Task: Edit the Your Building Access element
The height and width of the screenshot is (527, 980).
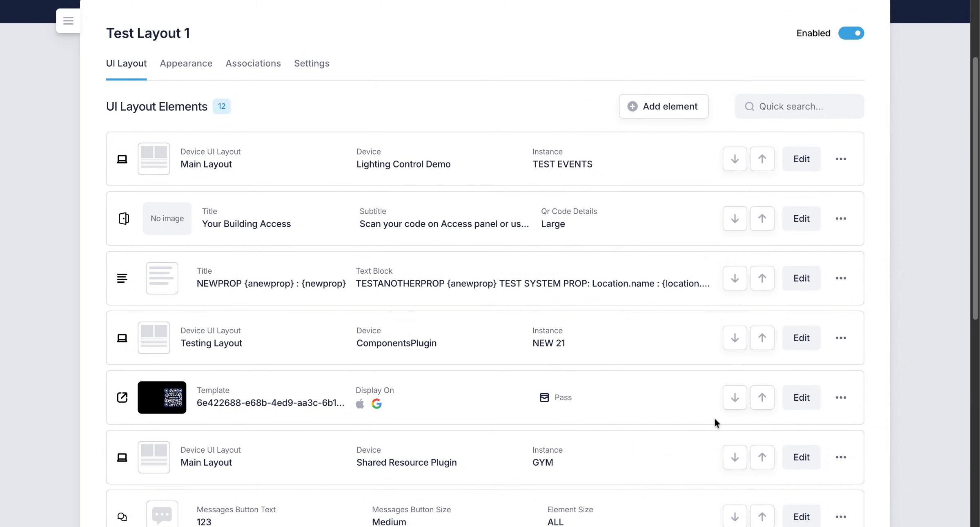Action: (x=801, y=219)
